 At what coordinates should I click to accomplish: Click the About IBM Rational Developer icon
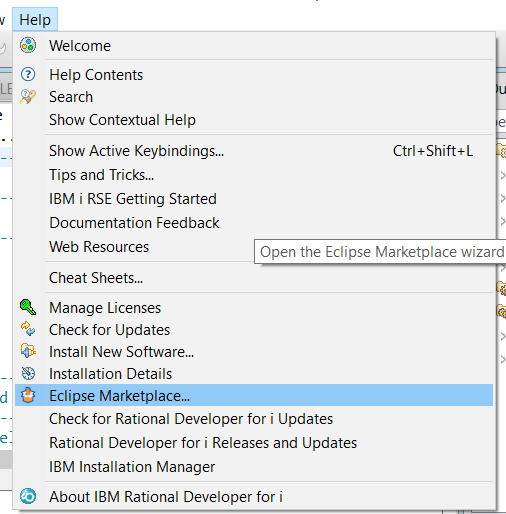coord(28,496)
